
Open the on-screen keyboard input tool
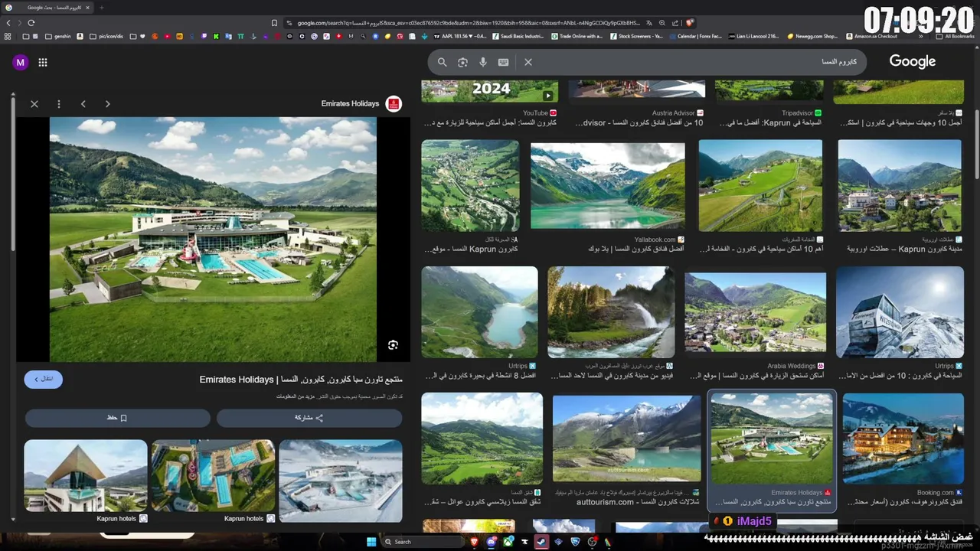point(503,62)
